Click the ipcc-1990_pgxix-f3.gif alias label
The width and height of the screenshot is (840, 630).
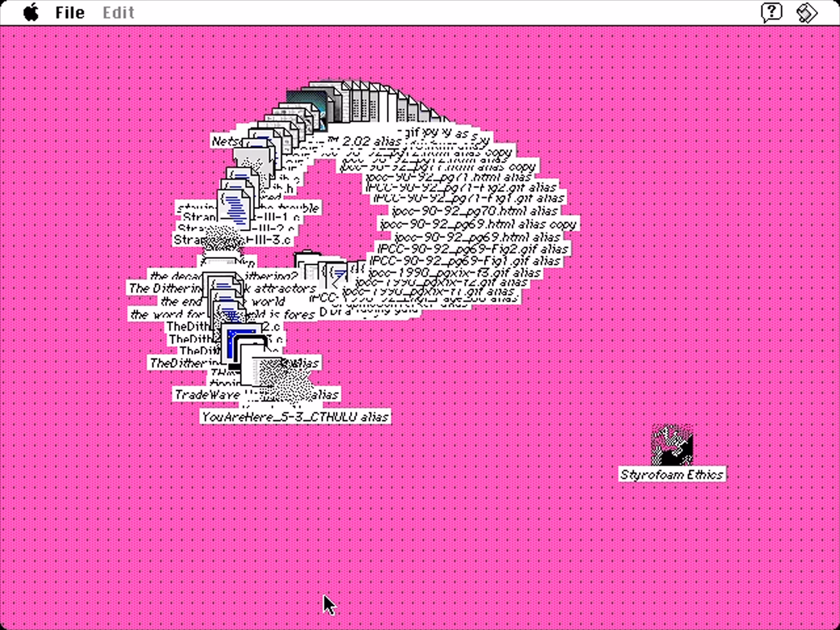(x=454, y=273)
